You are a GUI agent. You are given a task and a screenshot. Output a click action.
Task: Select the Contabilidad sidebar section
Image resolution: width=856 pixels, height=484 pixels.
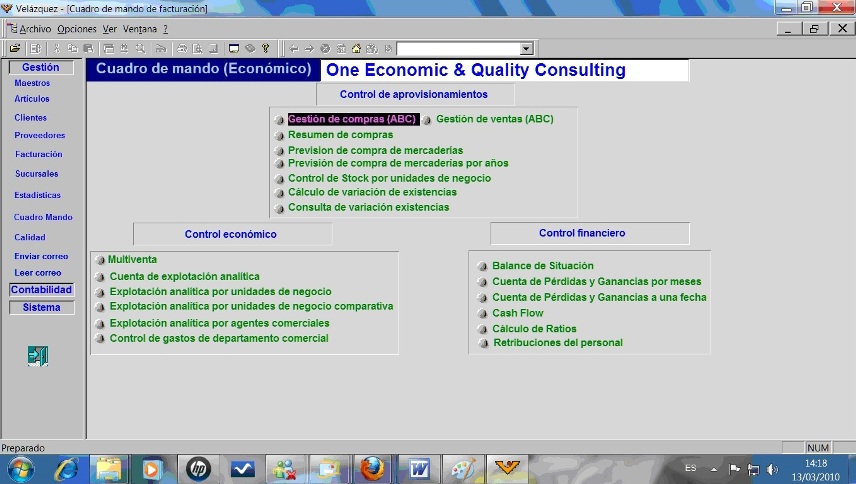pos(41,290)
